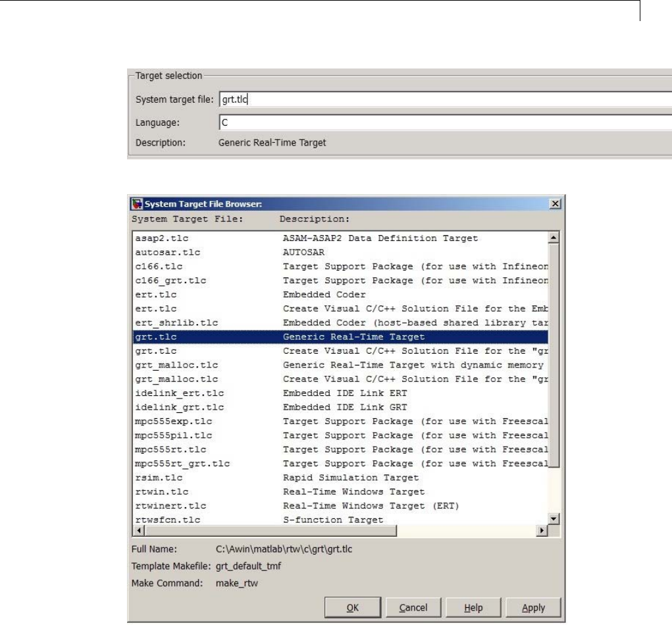Viewport: 672px width, 625px height.
Task: Click the Cancel button
Action: [413, 608]
